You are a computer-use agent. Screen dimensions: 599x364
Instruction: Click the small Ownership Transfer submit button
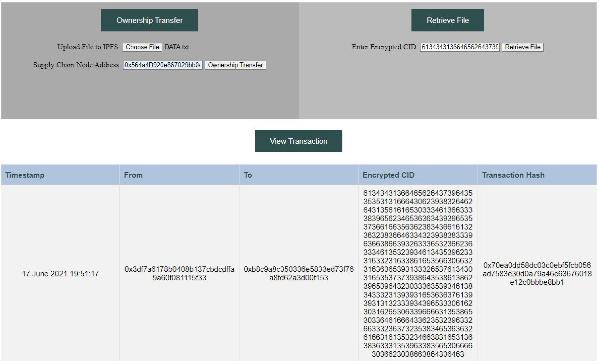click(235, 65)
